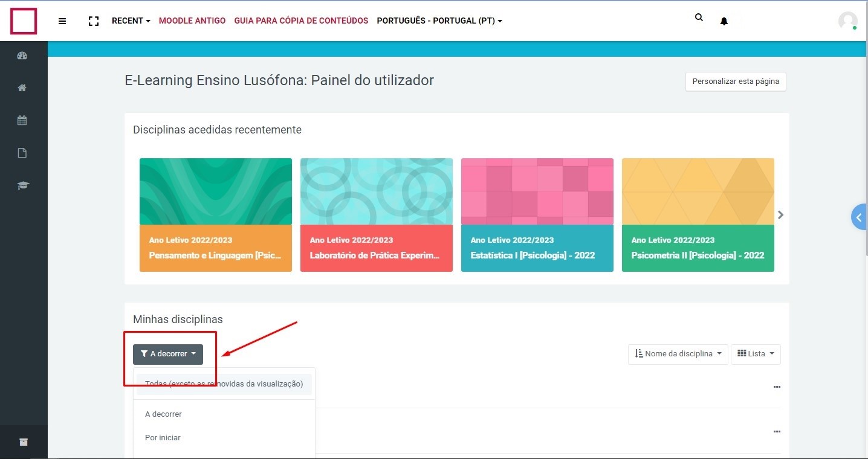
Task: Toggle the fullscreen icon in top bar
Action: coord(94,21)
